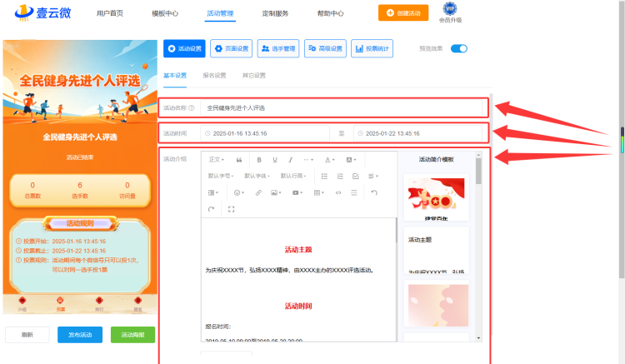Click the 活动名称 input field
Screen dimensions: 625x364
341,108
